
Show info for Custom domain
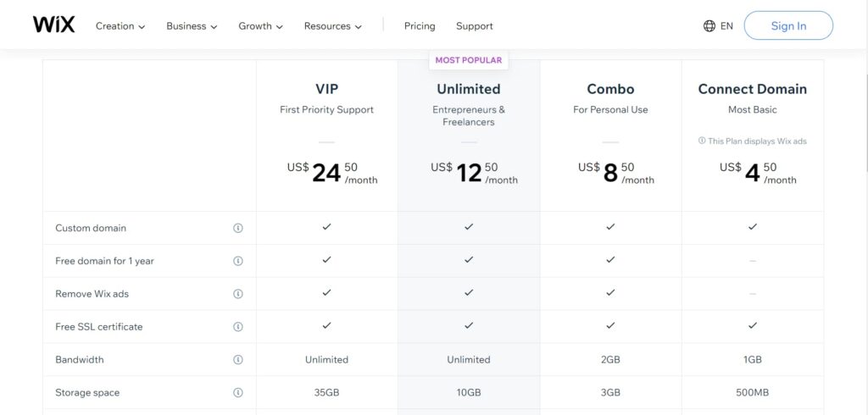238,228
